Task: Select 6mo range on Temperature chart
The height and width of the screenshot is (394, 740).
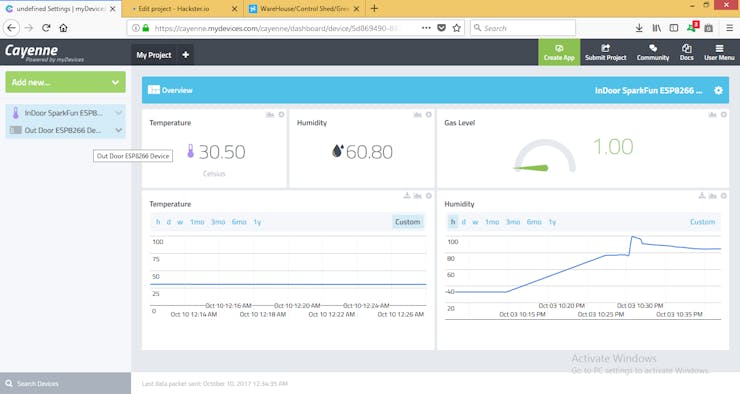Action: [x=239, y=222]
